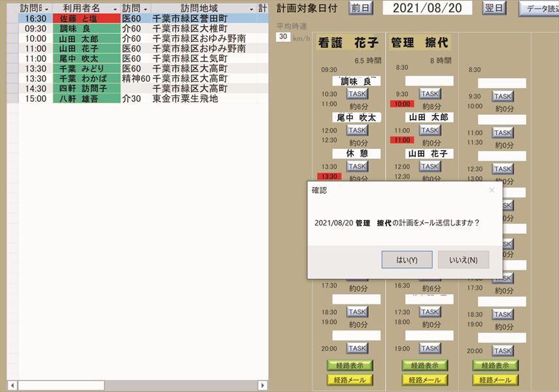Select user 山田 太郎 in the list
The image size is (559, 392).
coord(87,39)
